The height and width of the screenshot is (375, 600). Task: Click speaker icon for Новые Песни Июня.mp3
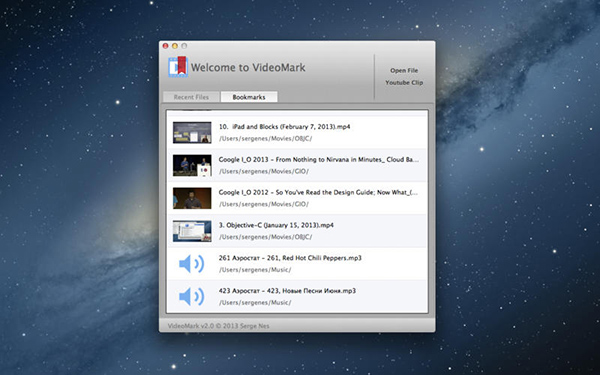click(x=191, y=297)
